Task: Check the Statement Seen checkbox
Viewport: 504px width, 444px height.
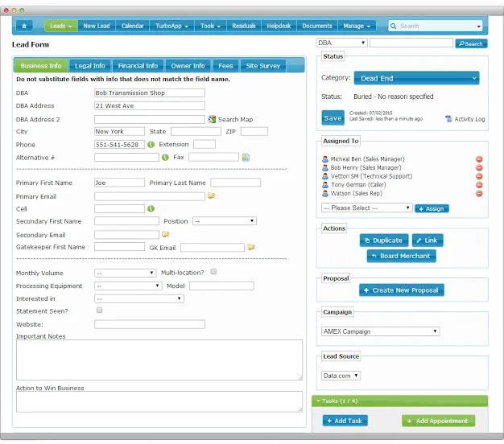Action: 99,310
